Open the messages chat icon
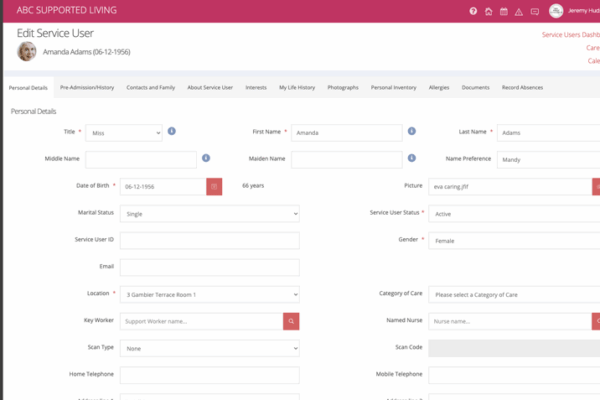Screen dimensions: 600x400 pos(535,11)
